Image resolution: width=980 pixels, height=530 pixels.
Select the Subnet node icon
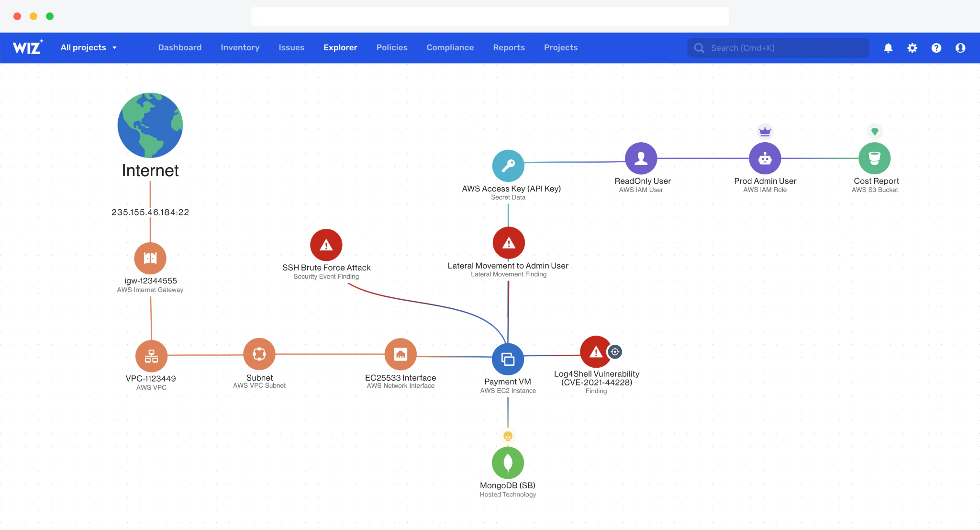259,354
